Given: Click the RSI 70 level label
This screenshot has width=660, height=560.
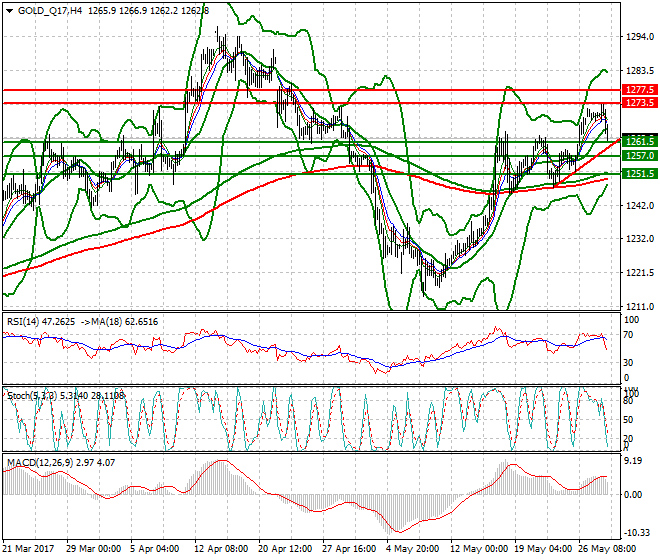Looking at the screenshot, I should pos(628,335).
